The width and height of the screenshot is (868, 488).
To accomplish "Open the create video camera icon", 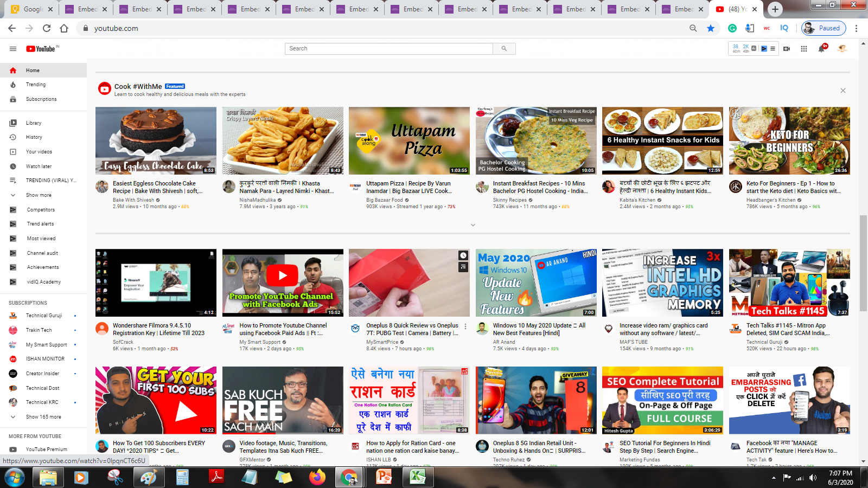I will click(x=787, y=49).
